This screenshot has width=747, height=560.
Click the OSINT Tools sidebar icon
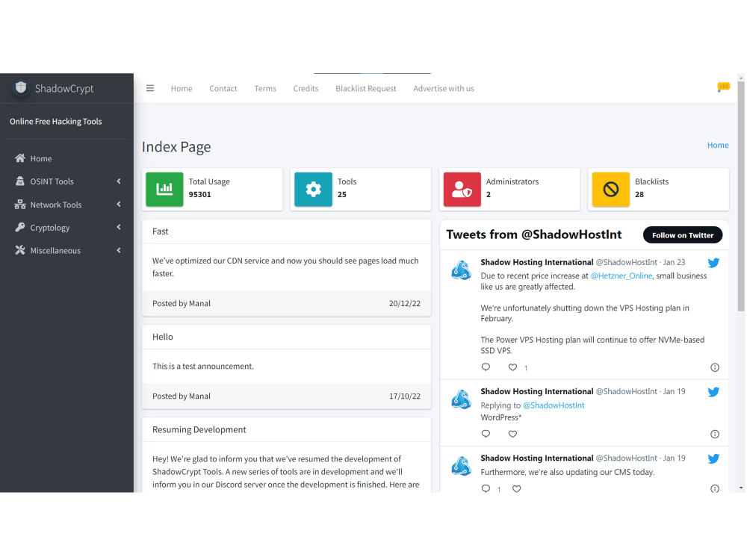[x=20, y=181]
